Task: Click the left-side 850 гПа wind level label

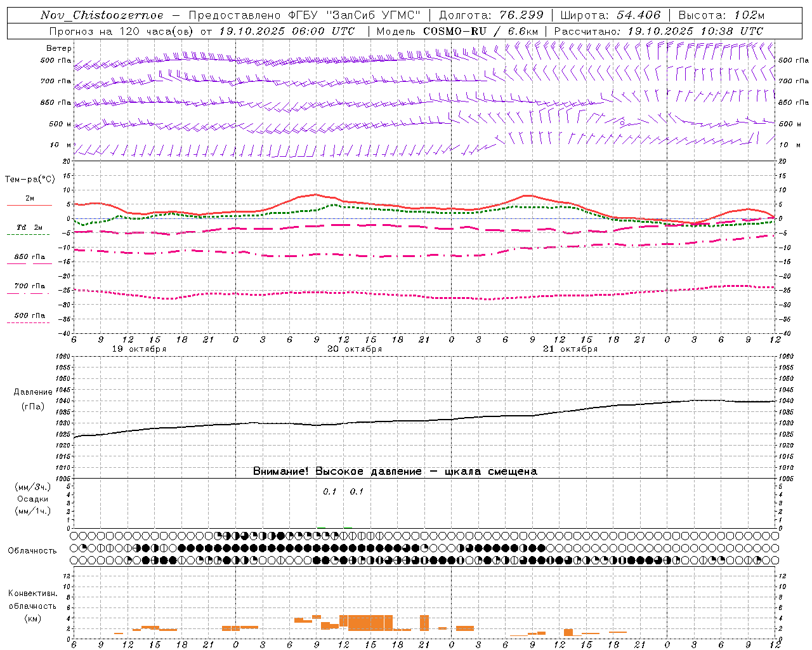Action: click(56, 102)
